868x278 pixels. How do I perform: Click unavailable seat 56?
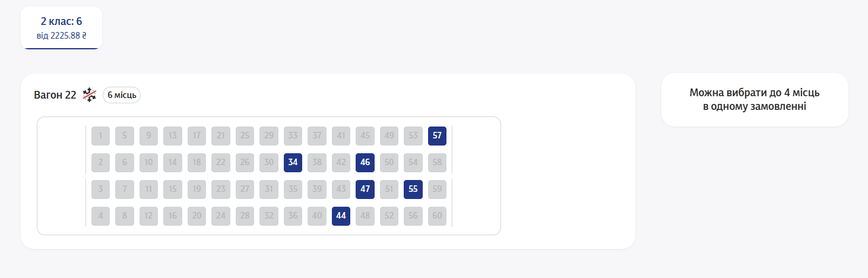pyautogui.click(x=413, y=216)
